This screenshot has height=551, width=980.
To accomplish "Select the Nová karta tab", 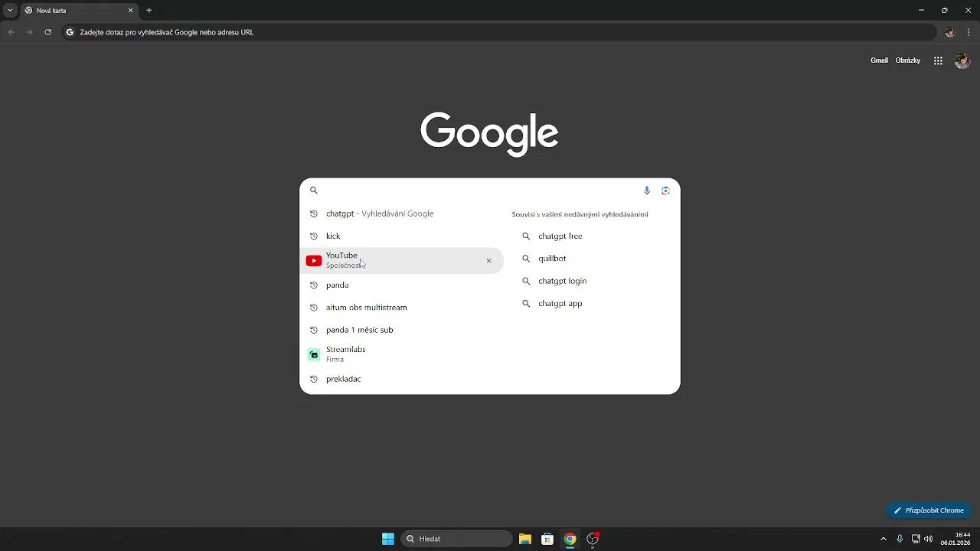I will click(x=78, y=11).
